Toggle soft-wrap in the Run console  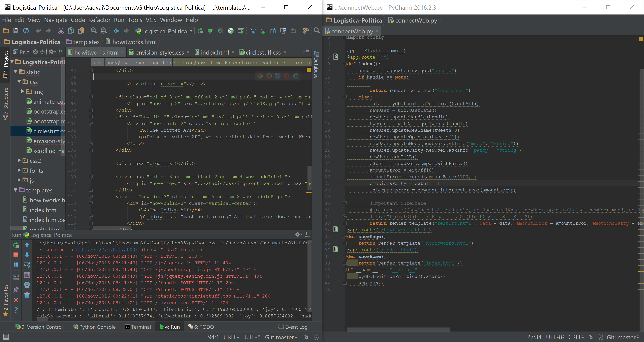point(27,265)
